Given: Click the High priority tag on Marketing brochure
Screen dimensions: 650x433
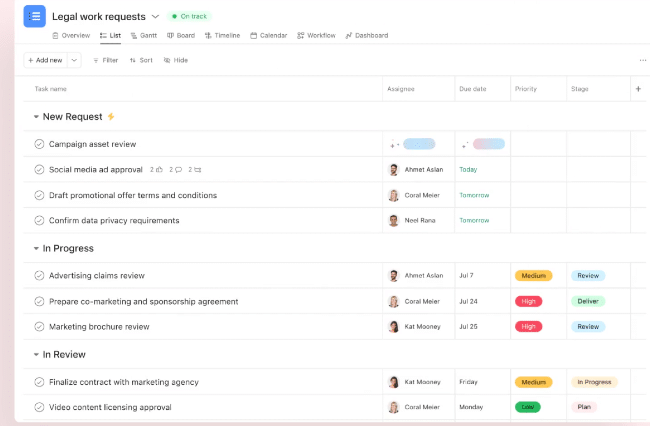Looking at the screenshot, I should coord(528,327).
